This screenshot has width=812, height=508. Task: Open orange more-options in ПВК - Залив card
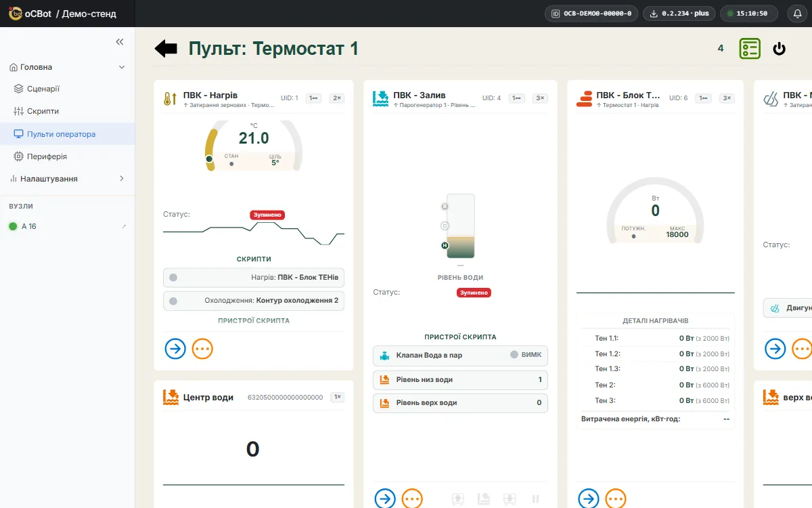(412, 499)
